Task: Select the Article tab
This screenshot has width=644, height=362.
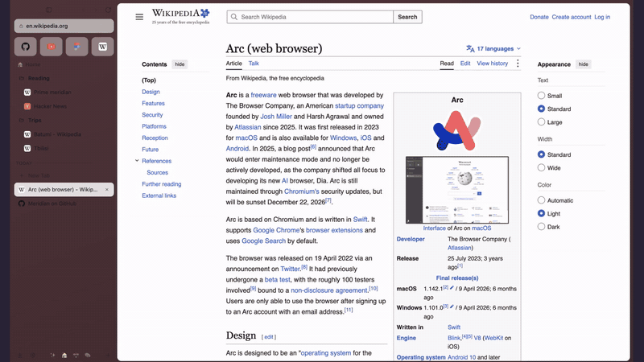Action: coord(233,64)
